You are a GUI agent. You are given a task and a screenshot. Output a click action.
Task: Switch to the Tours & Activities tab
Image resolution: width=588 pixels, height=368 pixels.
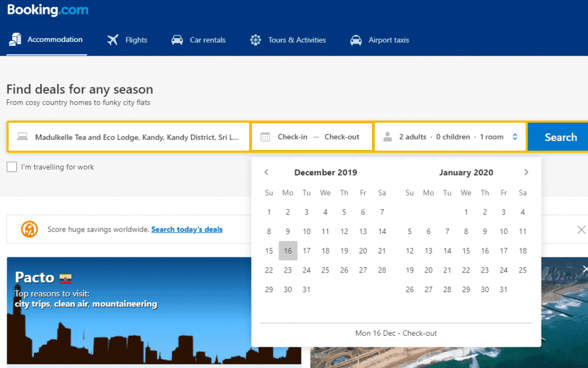288,40
